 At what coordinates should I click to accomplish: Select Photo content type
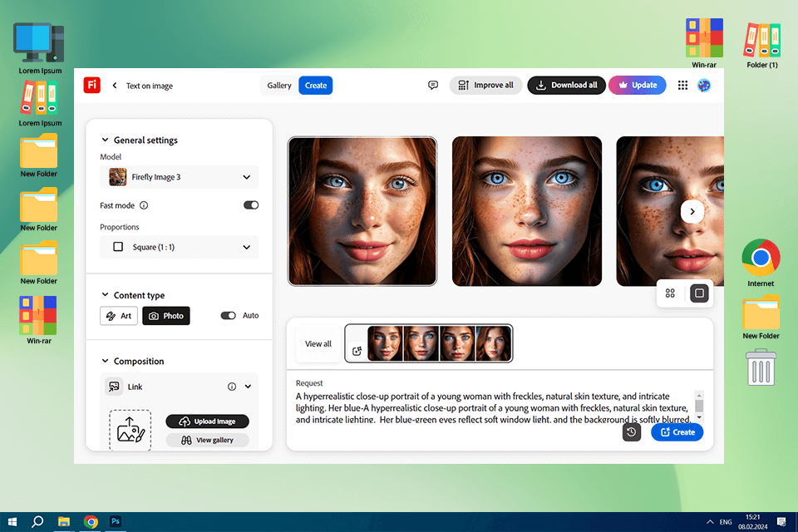166,316
